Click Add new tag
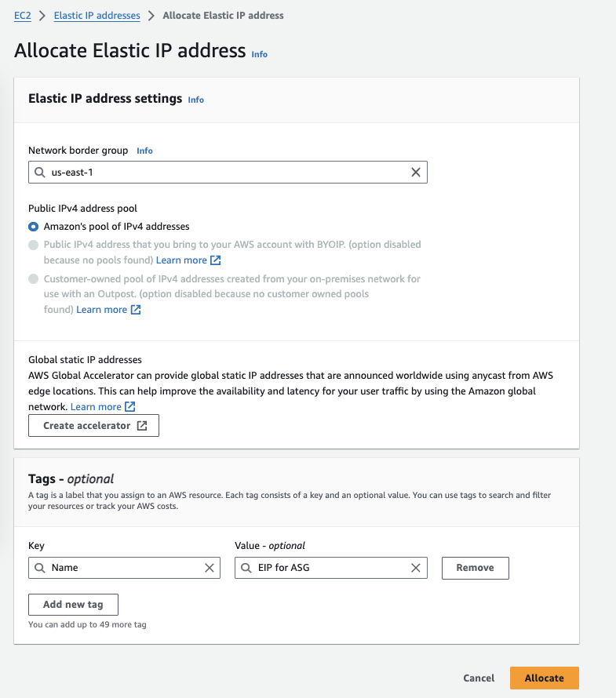The width and height of the screenshot is (616, 698). tap(73, 605)
